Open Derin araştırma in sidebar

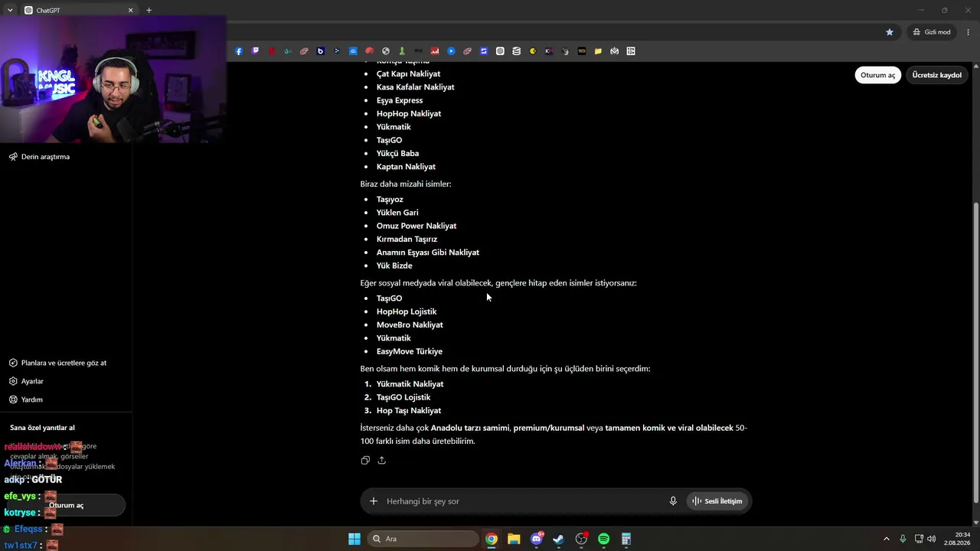coord(39,157)
